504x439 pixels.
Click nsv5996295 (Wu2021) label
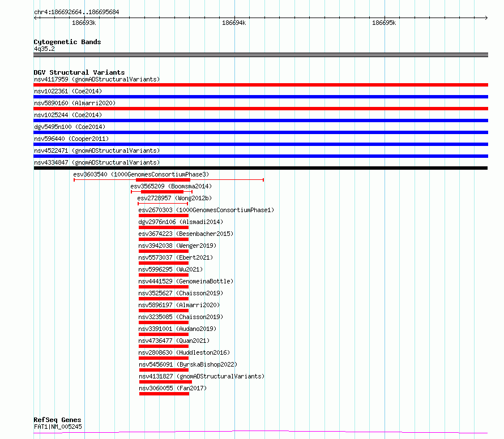(x=170, y=269)
